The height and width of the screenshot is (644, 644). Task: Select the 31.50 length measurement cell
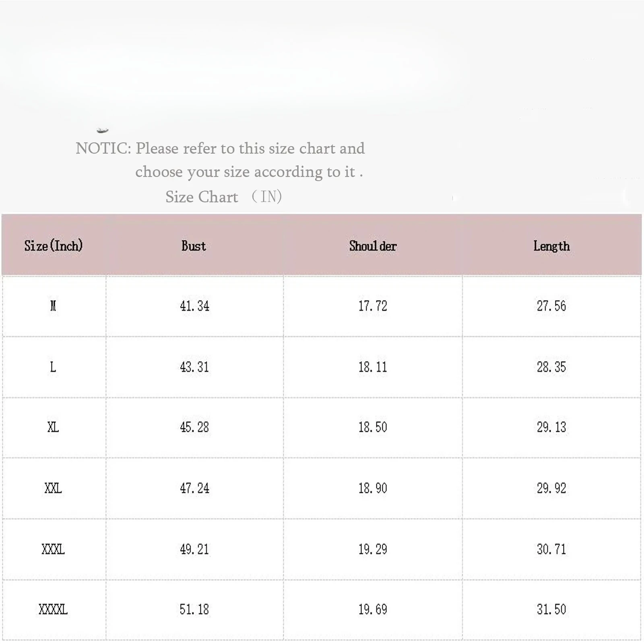coord(551,609)
